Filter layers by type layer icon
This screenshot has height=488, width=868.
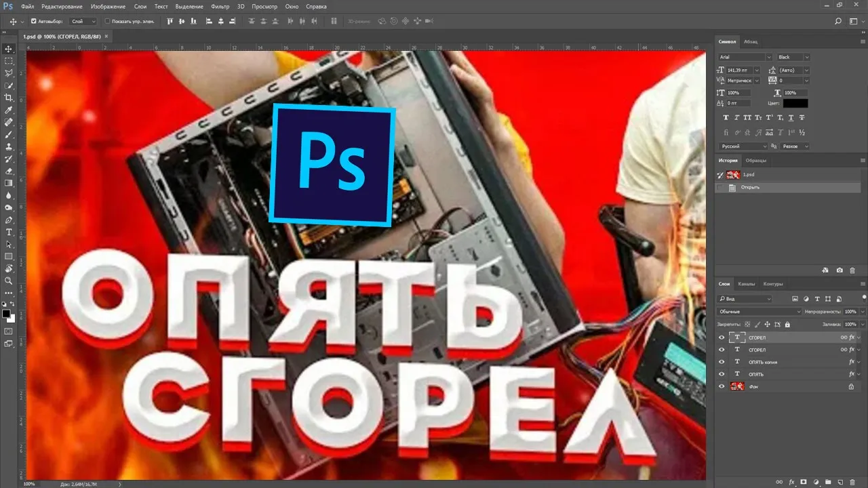pyautogui.click(x=817, y=298)
